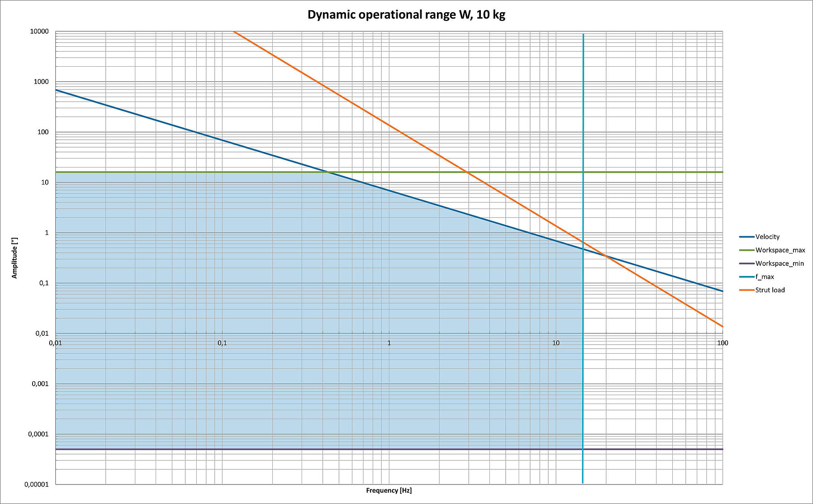The image size is (813, 504).
Task: Click the chart title 'Dynamic operational range W, 10 kg'
Action: [406, 15]
